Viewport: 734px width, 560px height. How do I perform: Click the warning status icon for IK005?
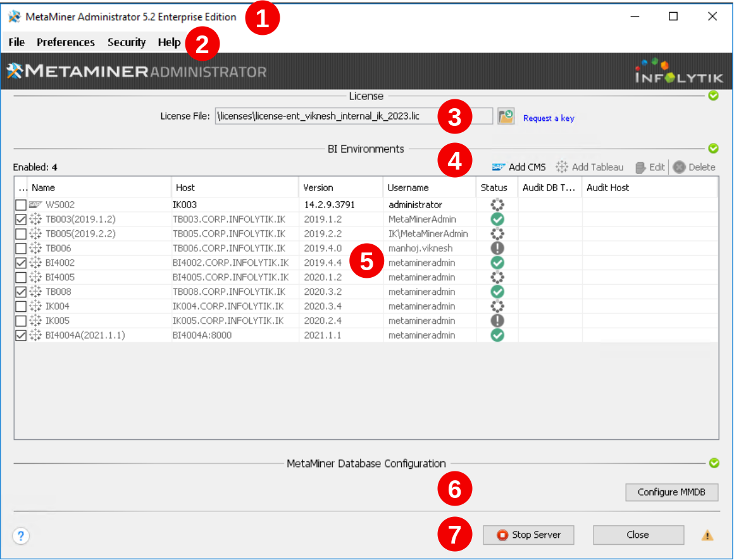point(497,321)
